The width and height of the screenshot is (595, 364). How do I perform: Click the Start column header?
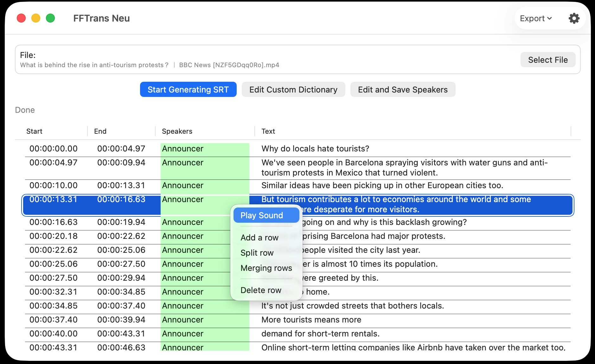34,131
